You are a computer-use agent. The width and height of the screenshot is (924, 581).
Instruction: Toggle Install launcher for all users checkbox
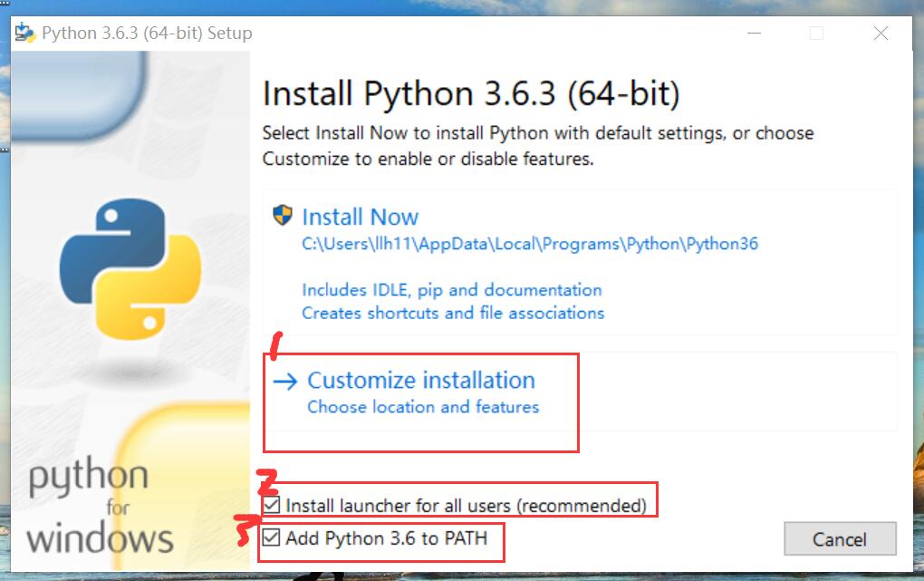coord(272,505)
